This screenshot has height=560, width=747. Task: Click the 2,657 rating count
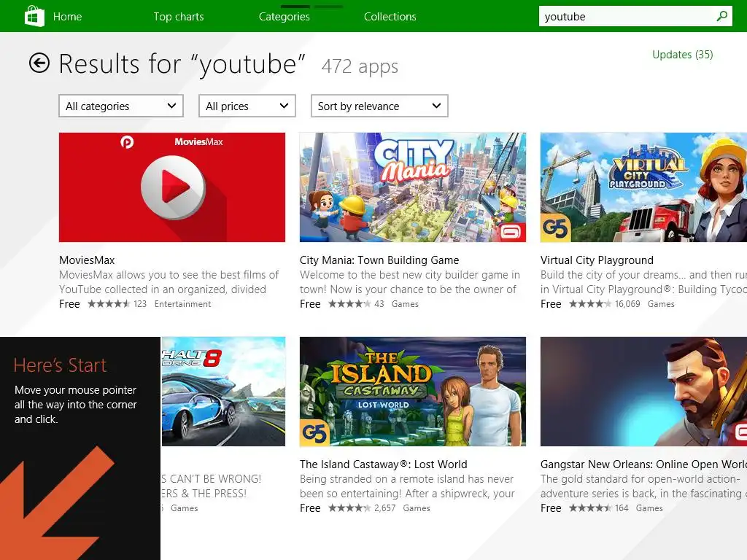[385, 508]
